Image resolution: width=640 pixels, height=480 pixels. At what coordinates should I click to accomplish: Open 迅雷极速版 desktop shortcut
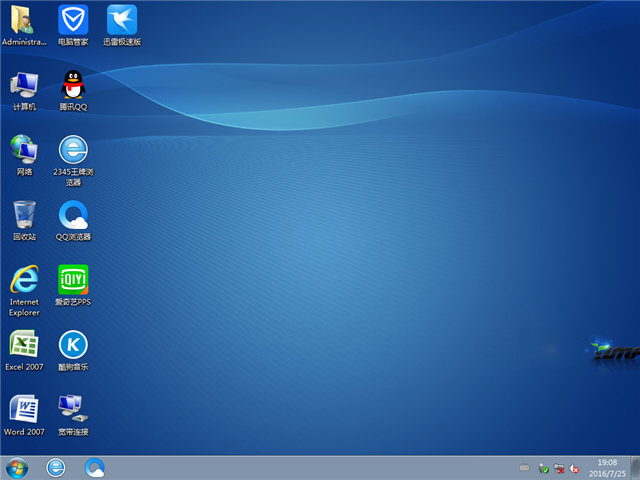pos(122,20)
